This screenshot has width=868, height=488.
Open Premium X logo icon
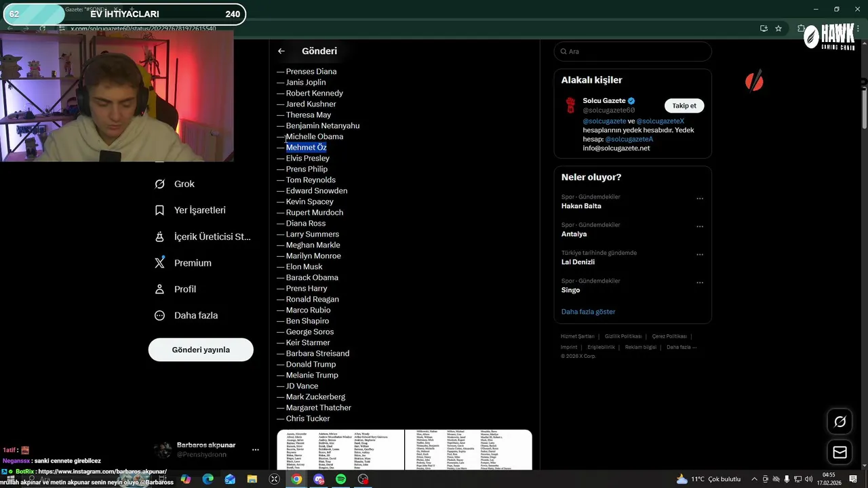point(160,263)
